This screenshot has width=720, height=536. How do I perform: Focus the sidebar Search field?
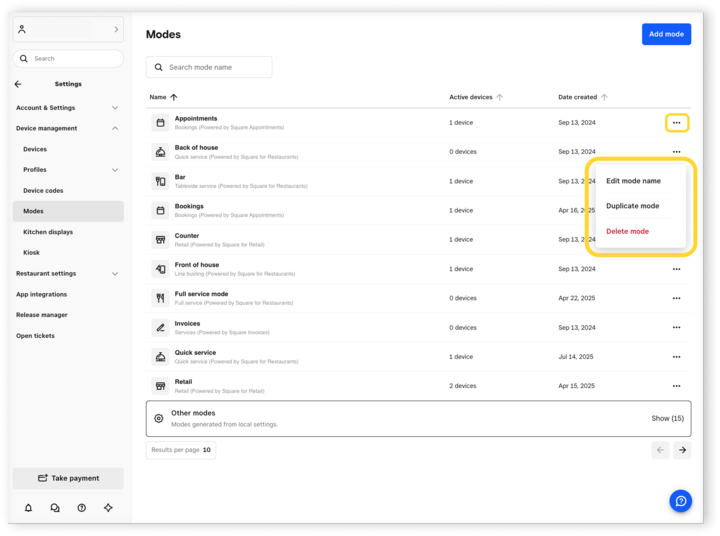coord(68,59)
